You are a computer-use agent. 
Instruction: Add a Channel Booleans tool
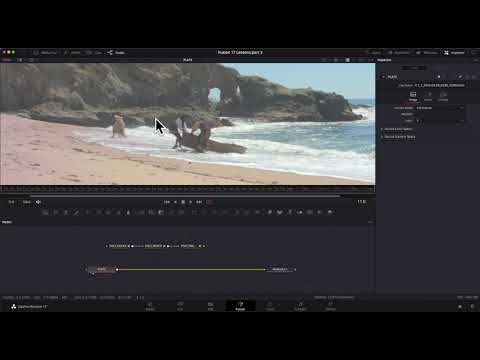151,212
